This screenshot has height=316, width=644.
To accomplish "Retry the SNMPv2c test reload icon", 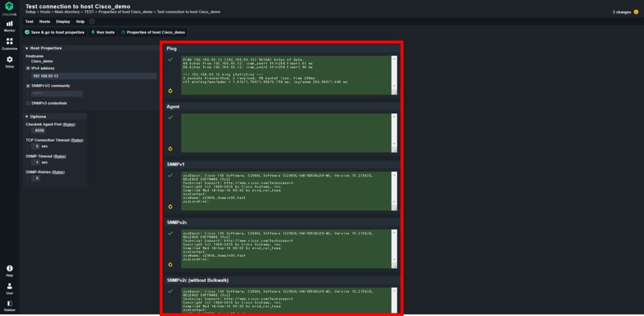I will pos(170,264).
